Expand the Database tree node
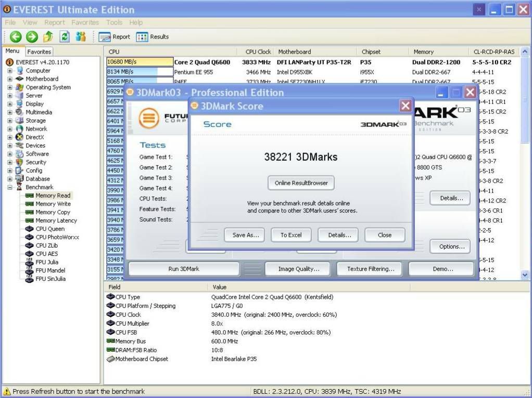532x398 pixels. coord(9,178)
